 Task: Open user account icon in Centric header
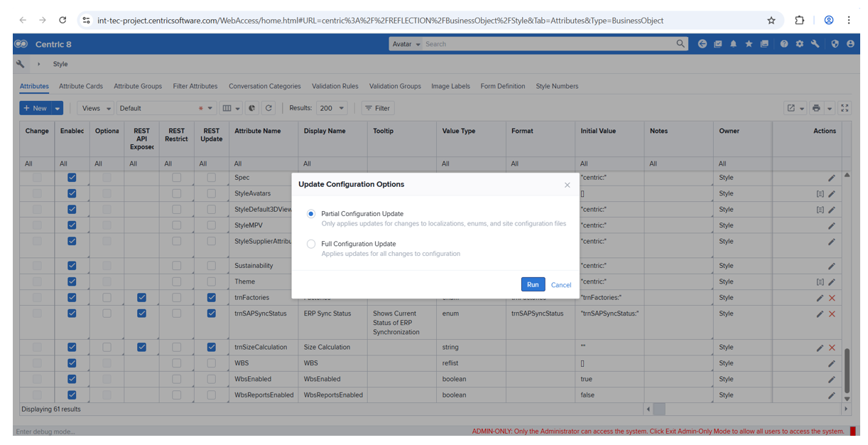[850, 44]
